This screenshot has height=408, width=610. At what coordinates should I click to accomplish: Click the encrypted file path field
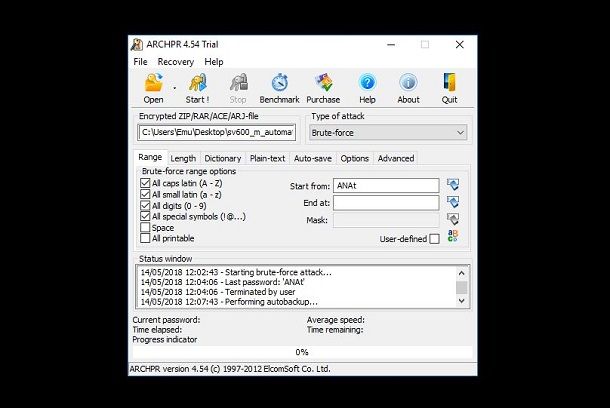[217, 132]
